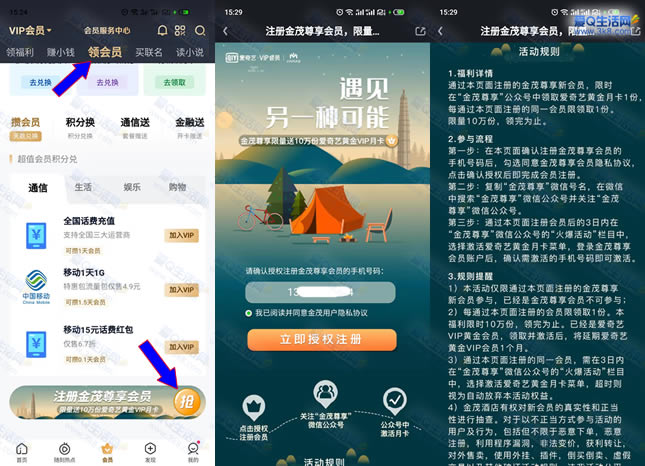Open 会员服务中心 link
The height and width of the screenshot is (466, 645).
[107, 30]
